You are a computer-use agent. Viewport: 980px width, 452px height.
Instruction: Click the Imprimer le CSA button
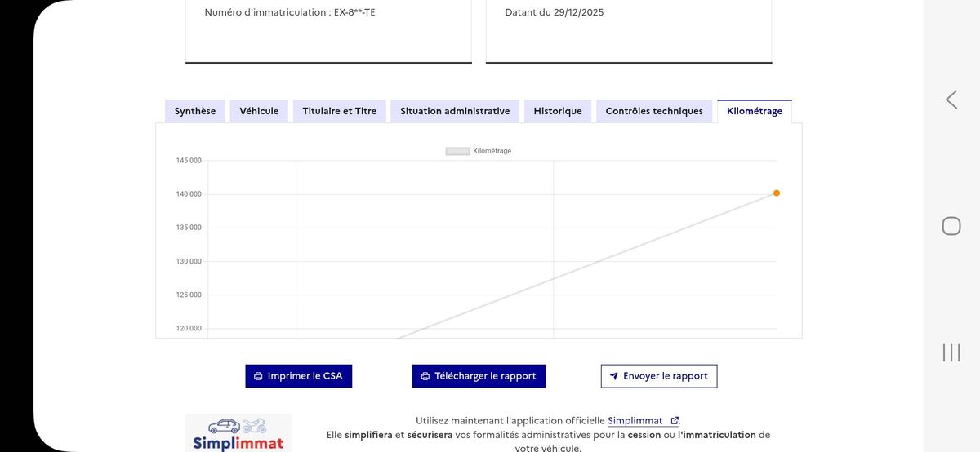(x=298, y=376)
